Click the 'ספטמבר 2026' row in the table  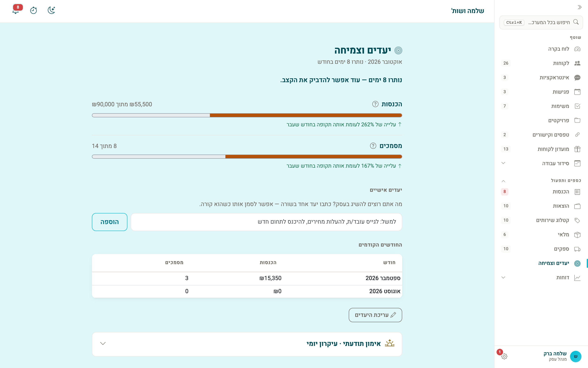click(247, 278)
